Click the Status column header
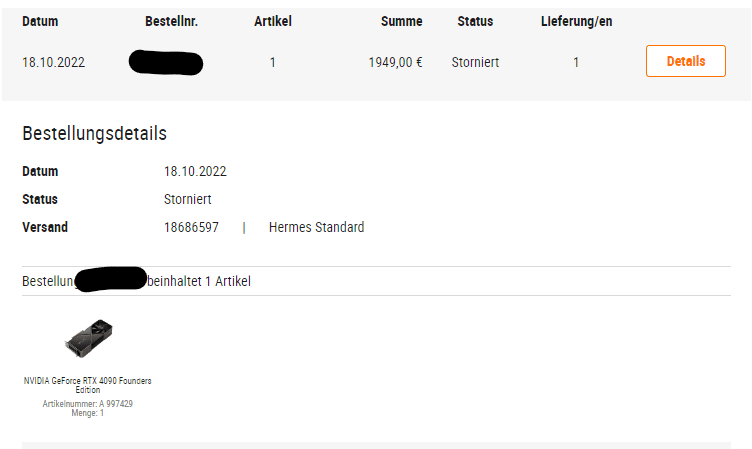This screenshot has width=752, height=449. [x=475, y=22]
